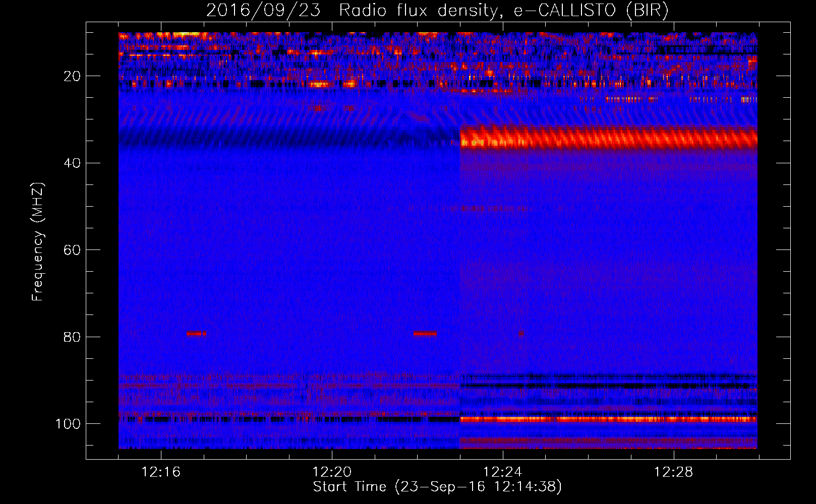Click the red 80 MHz burst near 12:17
The height and width of the screenshot is (504, 816).
(196, 333)
